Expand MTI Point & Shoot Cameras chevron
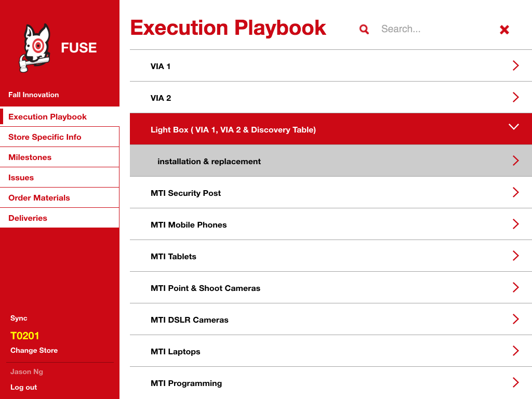The image size is (532, 399). [516, 287]
